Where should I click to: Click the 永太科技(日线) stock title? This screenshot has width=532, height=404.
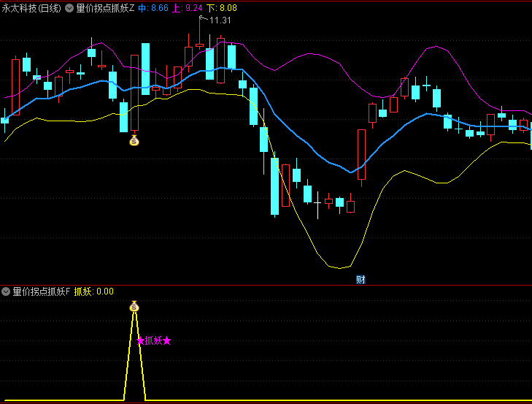[31, 8]
